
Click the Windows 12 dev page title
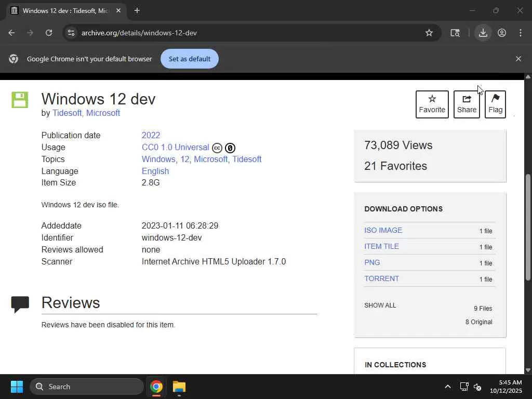(x=98, y=99)
